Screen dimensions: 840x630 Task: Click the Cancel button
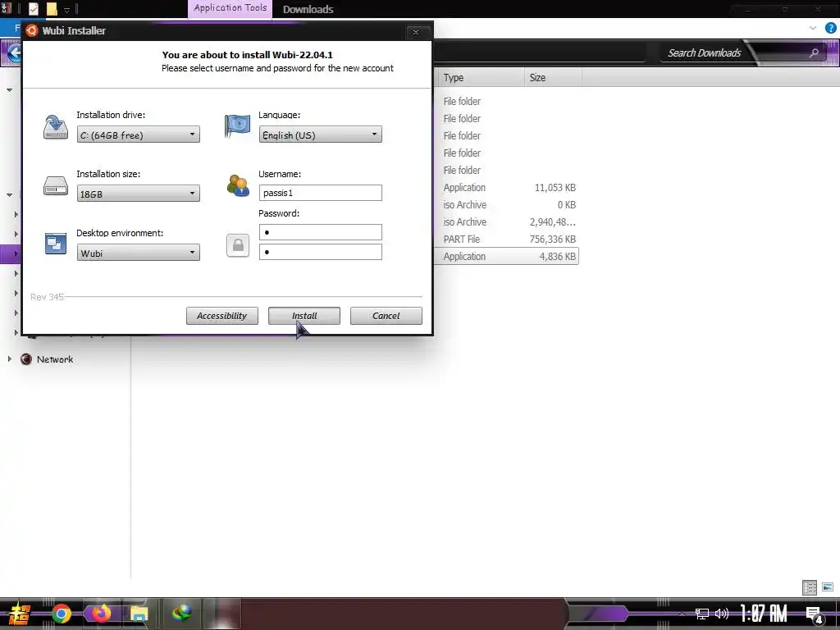386,316
